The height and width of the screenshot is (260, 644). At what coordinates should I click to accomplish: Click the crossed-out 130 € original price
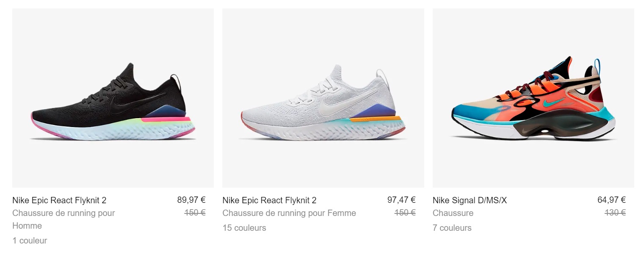click(614, 213)
